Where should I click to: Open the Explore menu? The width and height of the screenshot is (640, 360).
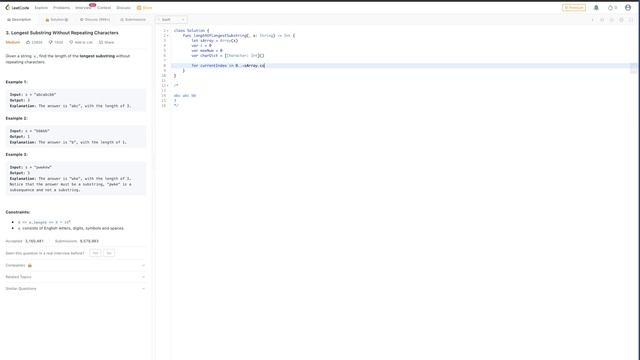click(x=41, y=8)
